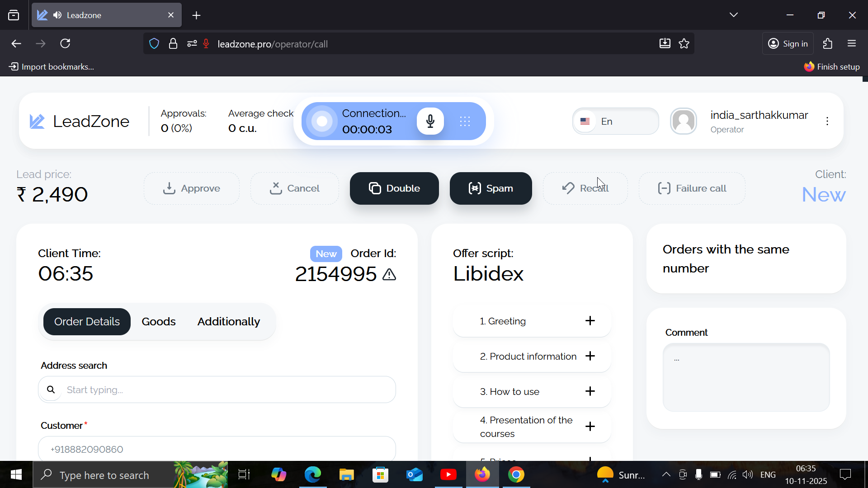The height and width of the screenshot is (488, 868).
Task: Mute tab using the speaker icon
Action: (x=57, y=15)
